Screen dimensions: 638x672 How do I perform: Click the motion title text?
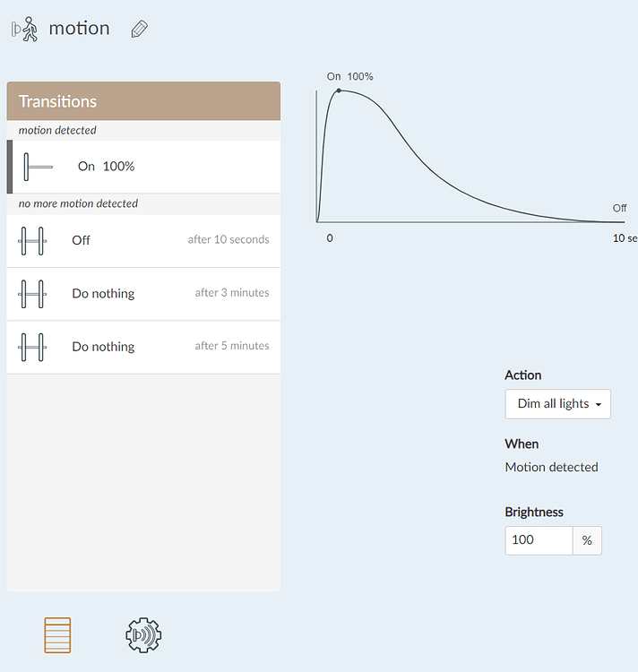[x=79, y=29]
